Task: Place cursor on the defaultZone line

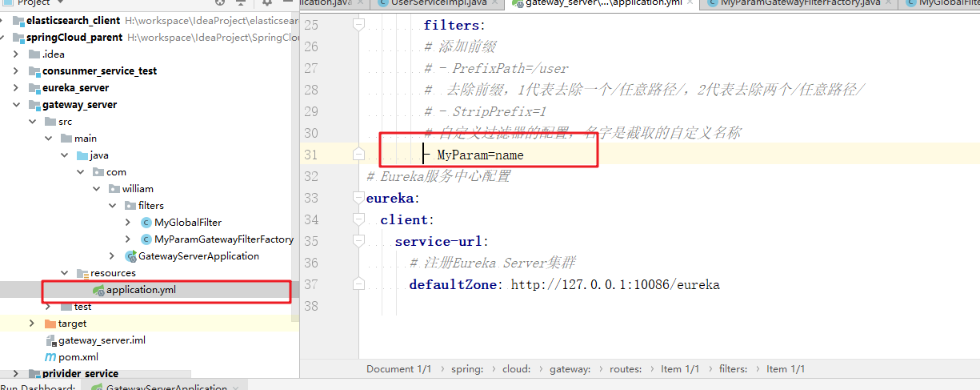Action: pos(564,284)
